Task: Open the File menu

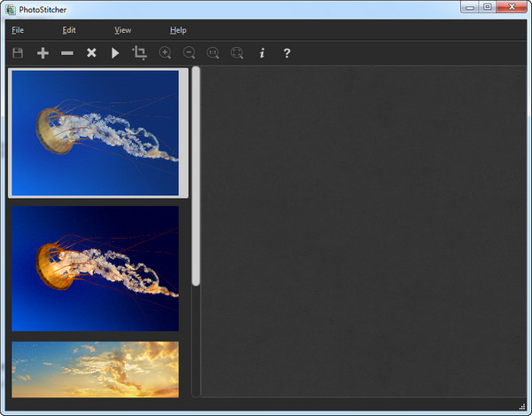Action: pos(18,30)
